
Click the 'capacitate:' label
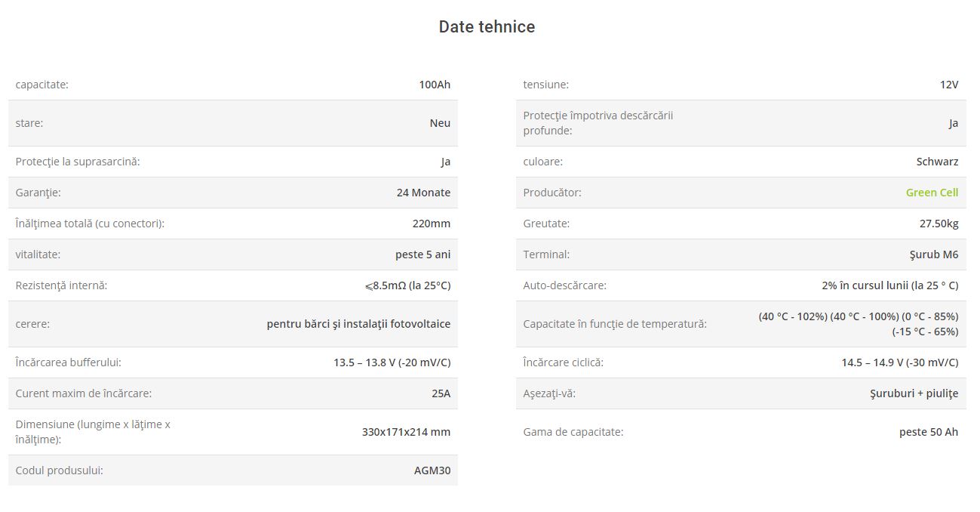(x=42, y=85)
